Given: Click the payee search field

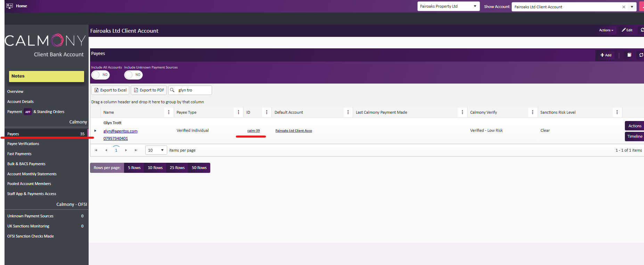Looking at the screenshot, I should pyautogui.click(x=193, y=90).
